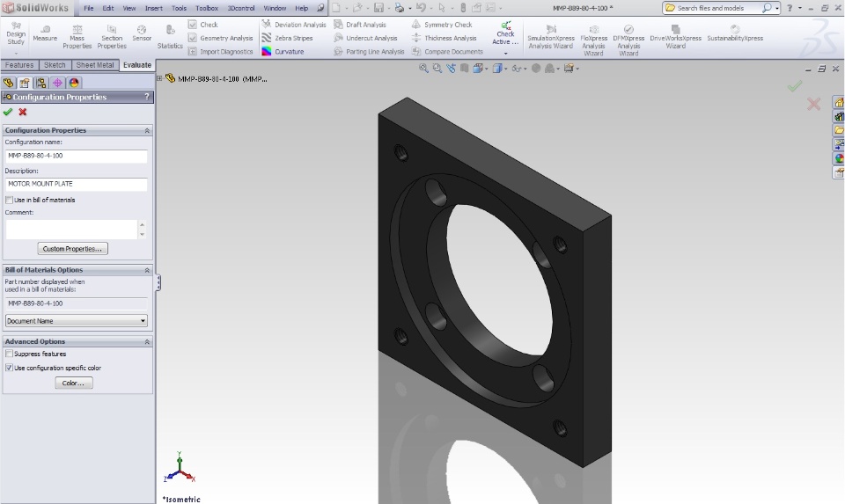Screen dimensions: 845x504
Task: Click the Description field
Action: (76, 184)
